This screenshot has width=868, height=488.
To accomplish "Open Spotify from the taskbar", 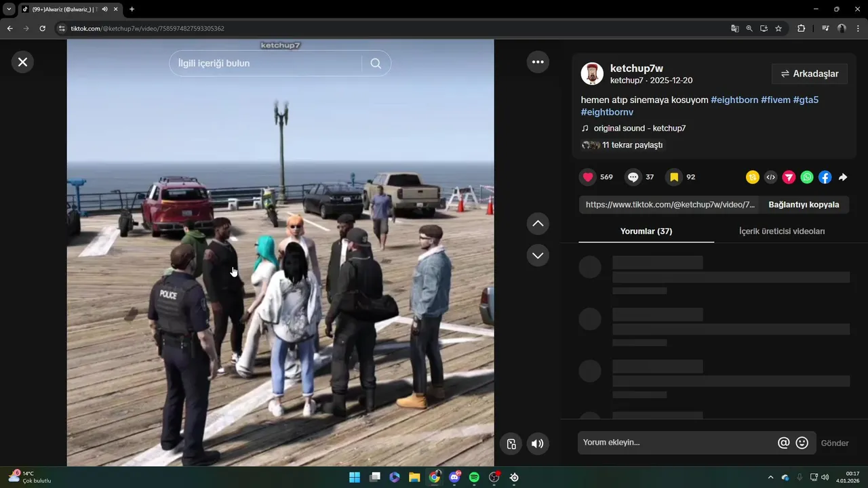I will 474,477.
